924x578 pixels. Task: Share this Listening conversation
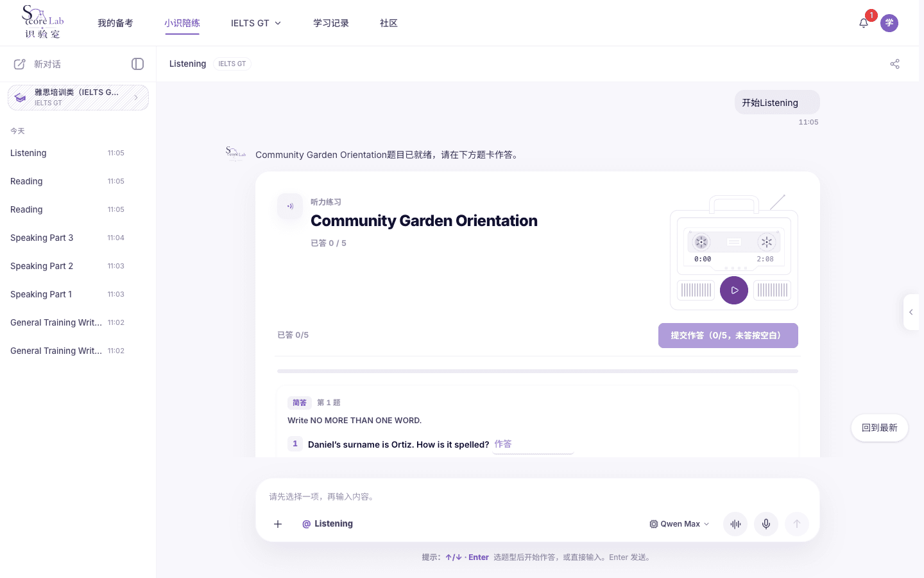click(x=895, y=64)
